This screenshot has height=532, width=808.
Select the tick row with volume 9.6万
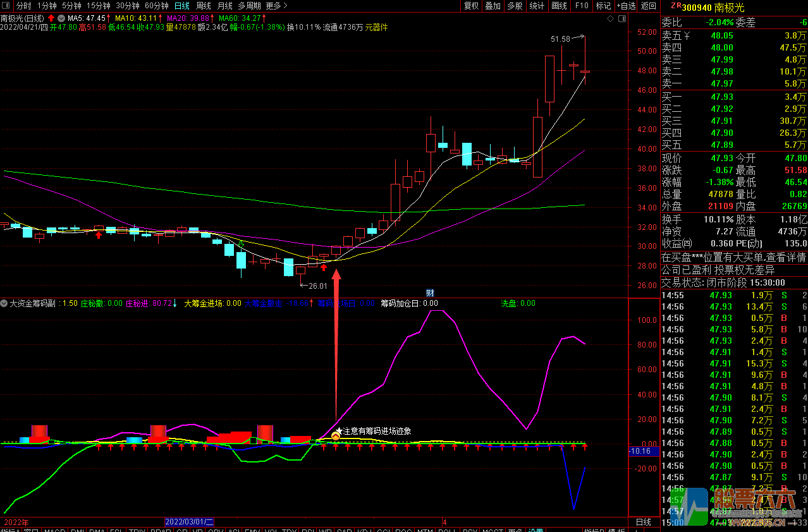734,375
